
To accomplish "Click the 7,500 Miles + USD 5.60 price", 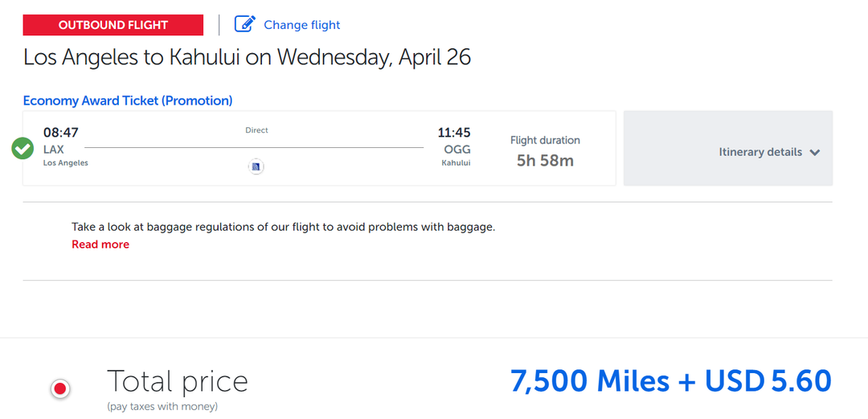I will tap(670, 381).
